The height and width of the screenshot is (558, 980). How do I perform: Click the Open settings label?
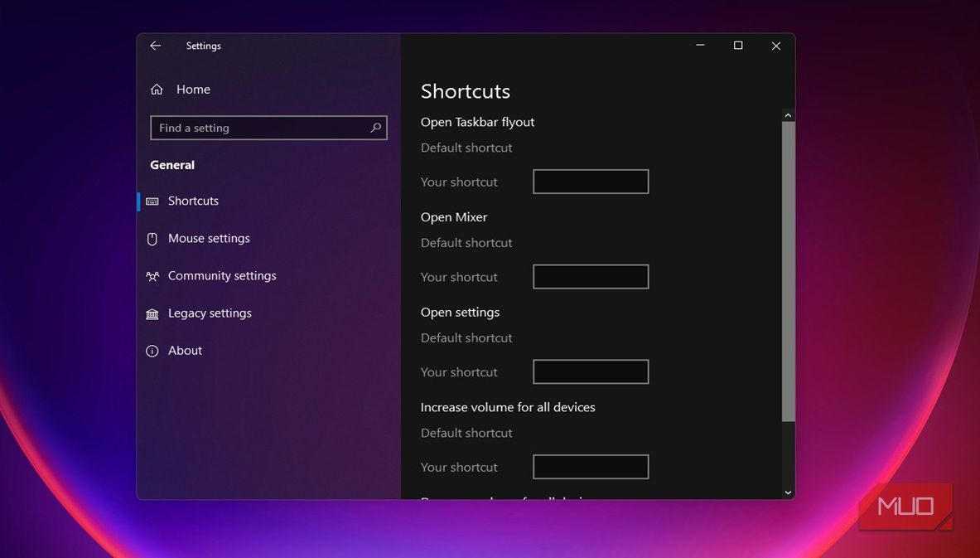[x=460, y=312]
